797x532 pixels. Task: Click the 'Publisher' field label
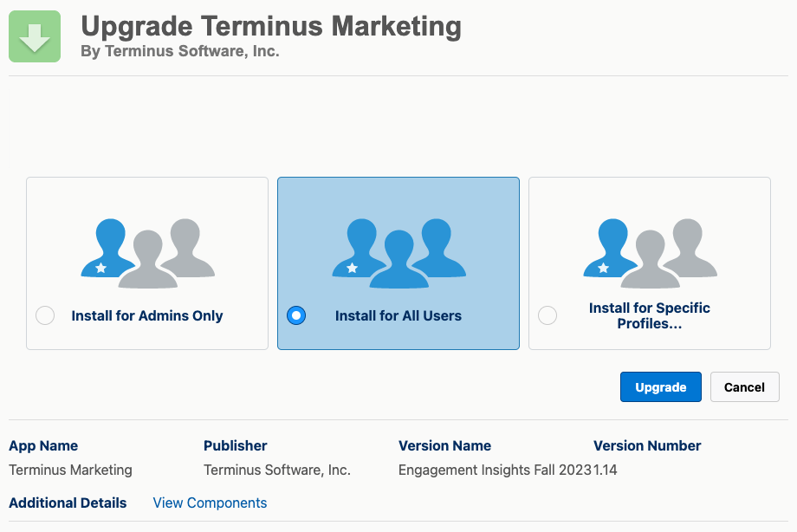point(236,445)
